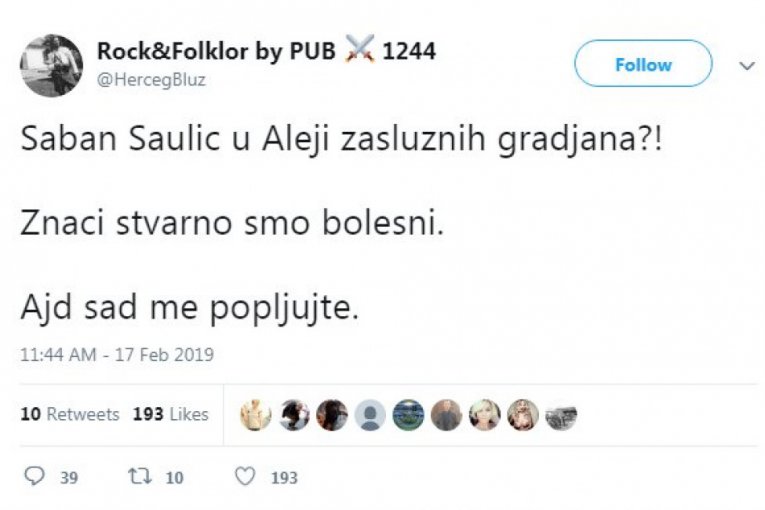Click the Rock&Folklor by PUB display name

coord(217,51)
